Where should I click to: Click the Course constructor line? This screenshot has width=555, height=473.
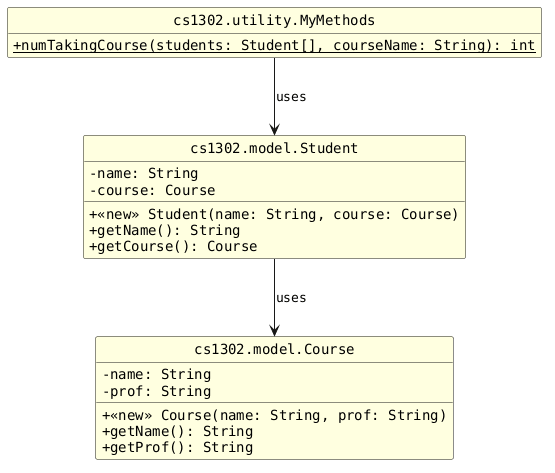pyautogui.click(x=274, y=415)
